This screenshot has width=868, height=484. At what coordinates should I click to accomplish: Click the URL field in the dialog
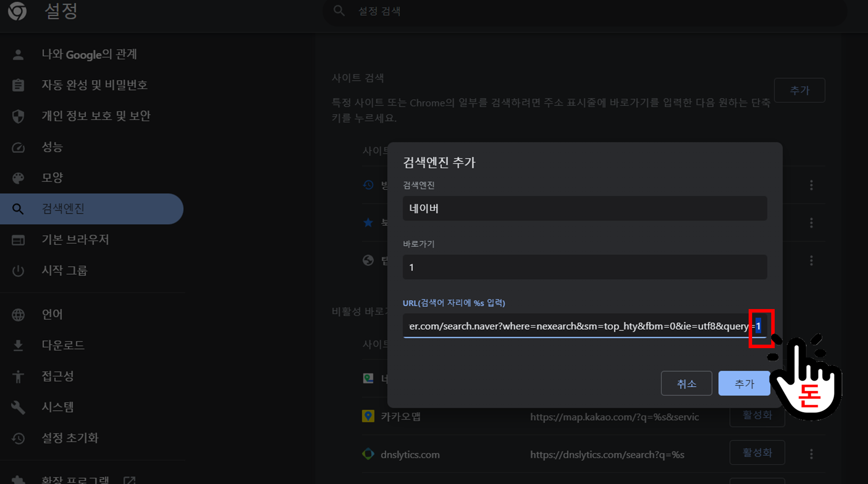click(585, 326)
